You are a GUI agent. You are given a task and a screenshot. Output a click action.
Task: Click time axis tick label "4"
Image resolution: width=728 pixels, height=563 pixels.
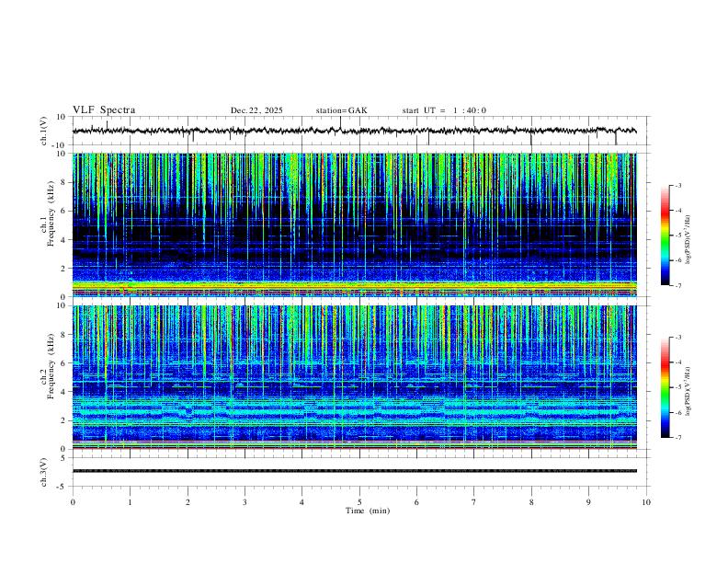point(301,502)
